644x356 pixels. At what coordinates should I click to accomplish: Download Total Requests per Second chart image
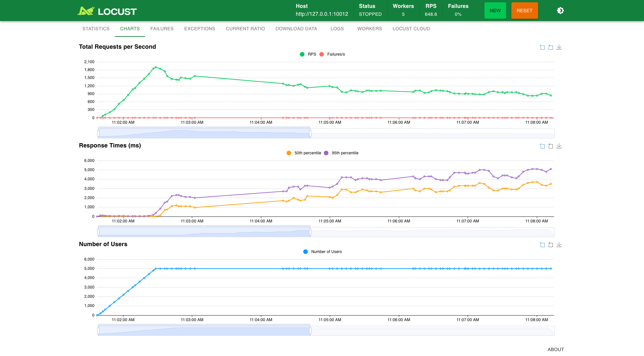pyautogui.click(x=559, y=47)
